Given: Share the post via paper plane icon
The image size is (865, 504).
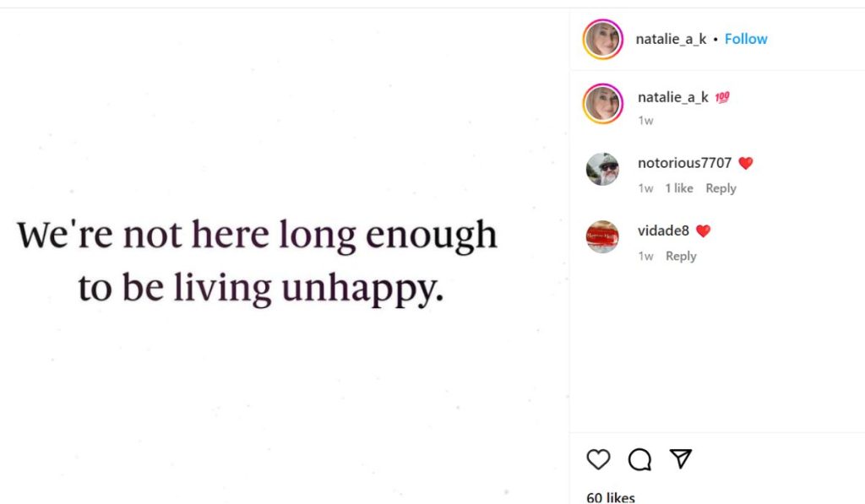Looking at the screenshot, I should [680, 458].
